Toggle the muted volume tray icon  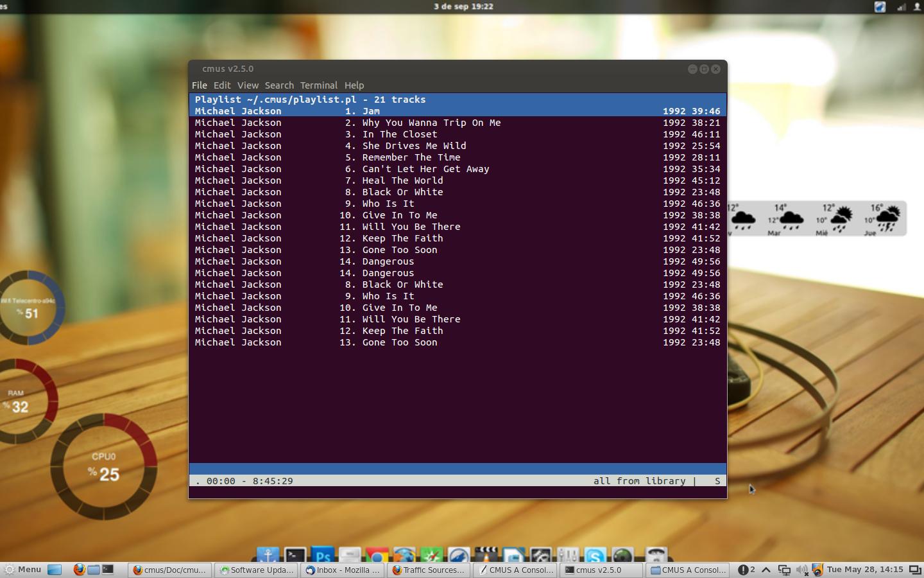(801, 570)
